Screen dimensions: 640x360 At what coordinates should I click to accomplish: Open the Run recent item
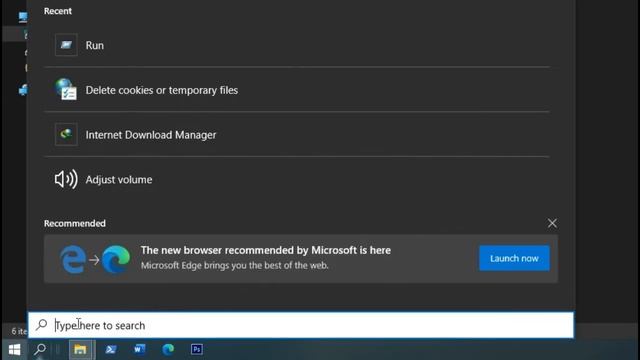pyautogui.click(x=297, y=45)
